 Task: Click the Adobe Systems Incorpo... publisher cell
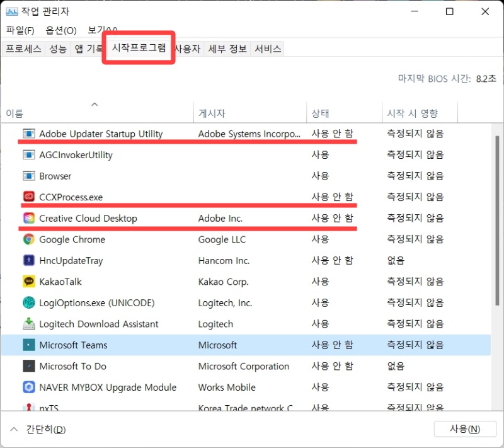tap(249, 134)
